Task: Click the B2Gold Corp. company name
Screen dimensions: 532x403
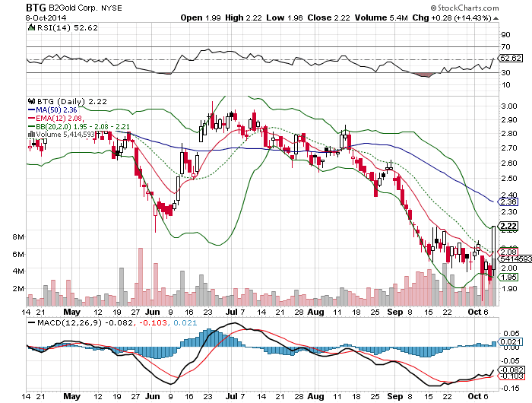Action: pos(74,8)
